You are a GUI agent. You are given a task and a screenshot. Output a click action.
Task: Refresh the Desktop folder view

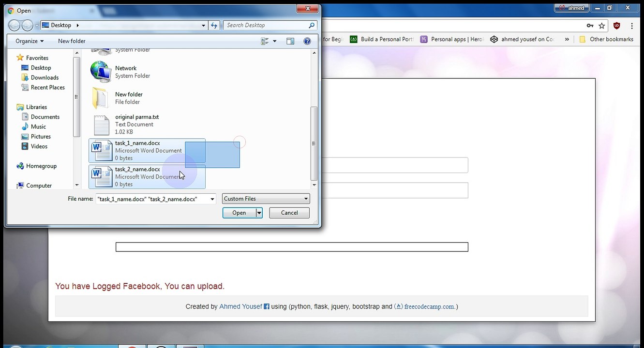[x=214, y=25]
